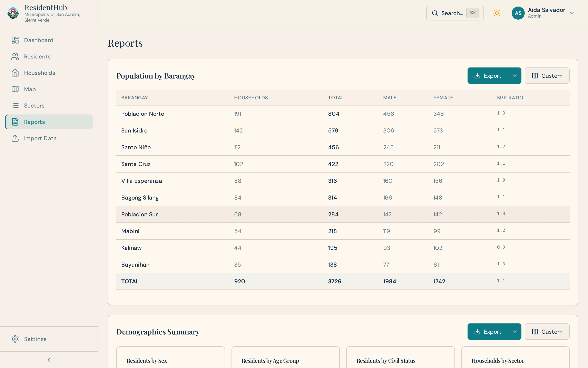This screenshot has height=368, width=588.
Task: Click the Residents people icon
Action: 15,56
